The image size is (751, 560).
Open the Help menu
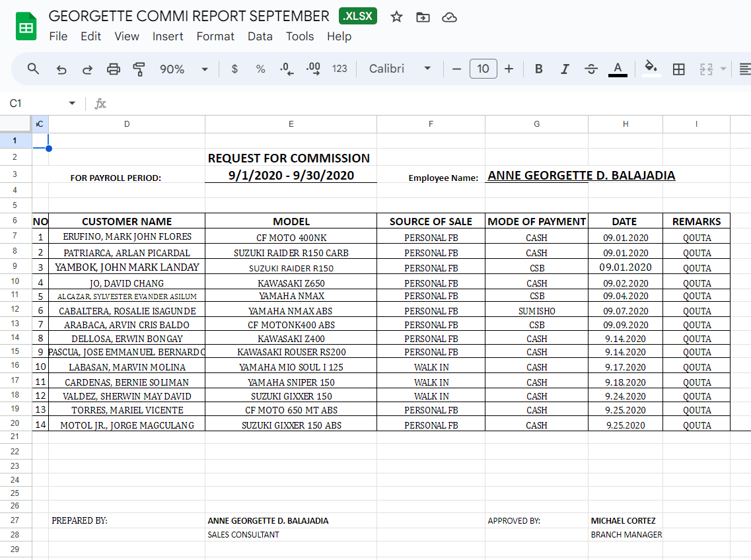[339, 36]
